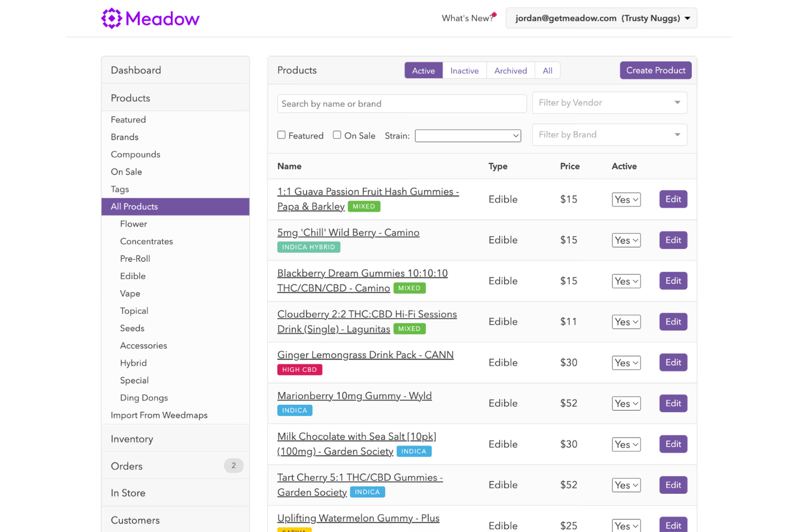Go to On Sale in the sidebar
The height and width of the screenshot is (532, 798).
126,172
